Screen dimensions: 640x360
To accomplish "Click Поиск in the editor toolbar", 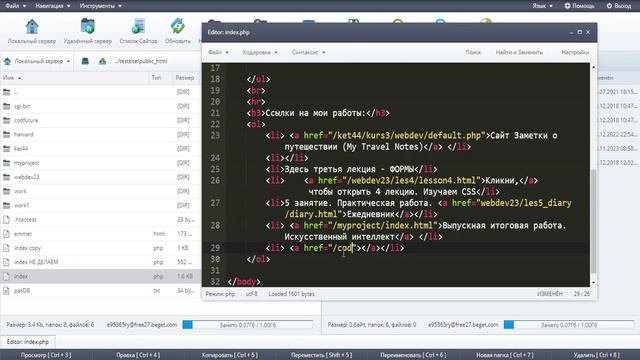I will pos(473,52).
